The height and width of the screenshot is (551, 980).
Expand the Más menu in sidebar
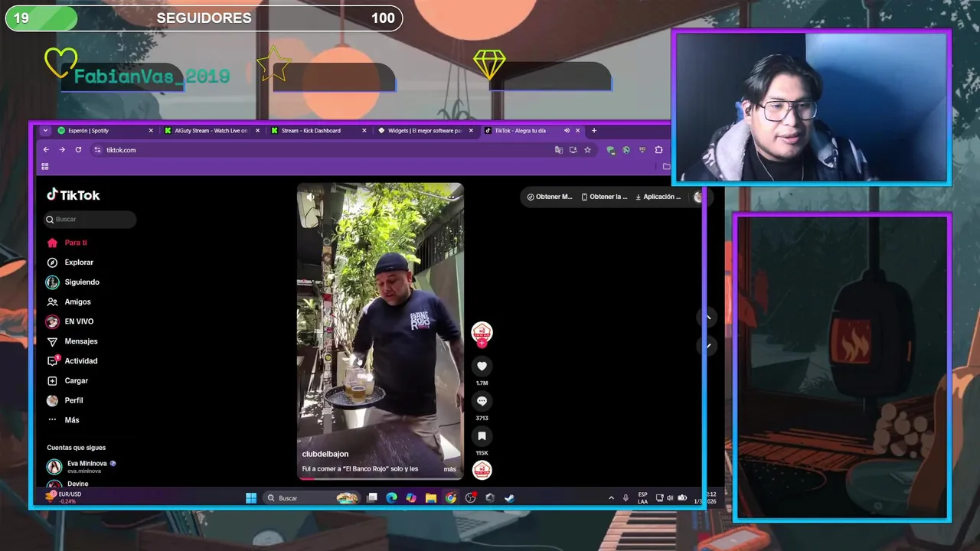pyautogui.click(x=64, y=420)
